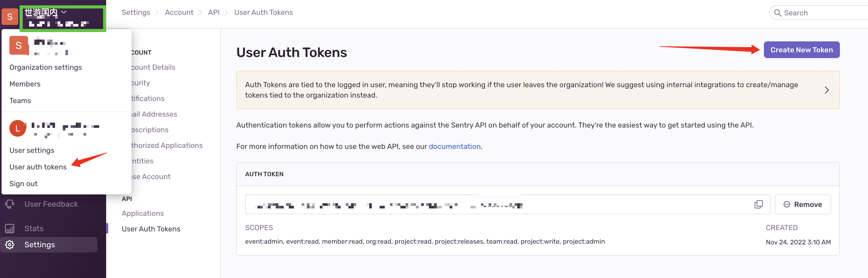Click the search magnifier icon
This screenshot has width=868, height=278.
coord(778,13)
